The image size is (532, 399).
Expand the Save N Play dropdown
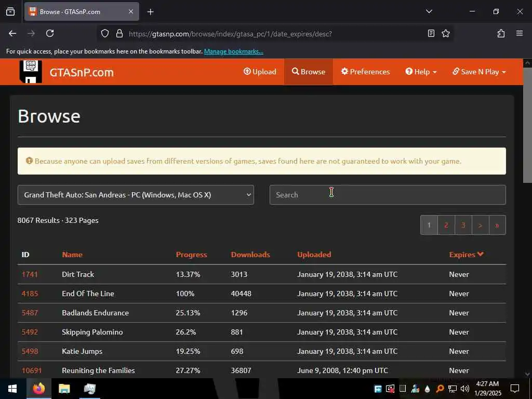[478, 72]
